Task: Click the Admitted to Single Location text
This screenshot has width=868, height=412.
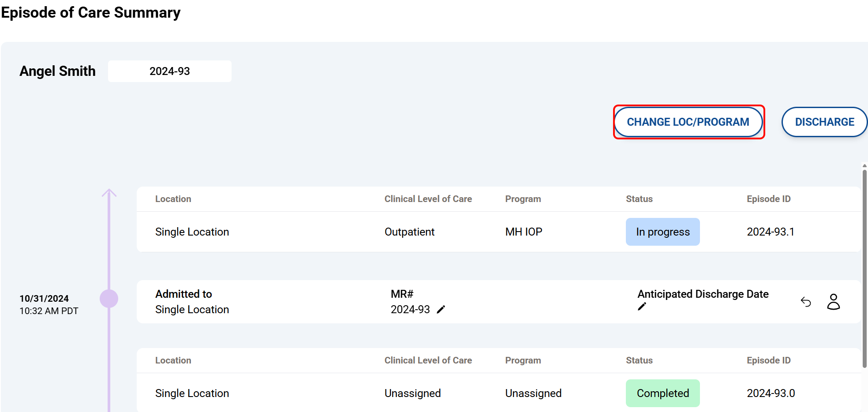Action: click(x=192, y=302)
